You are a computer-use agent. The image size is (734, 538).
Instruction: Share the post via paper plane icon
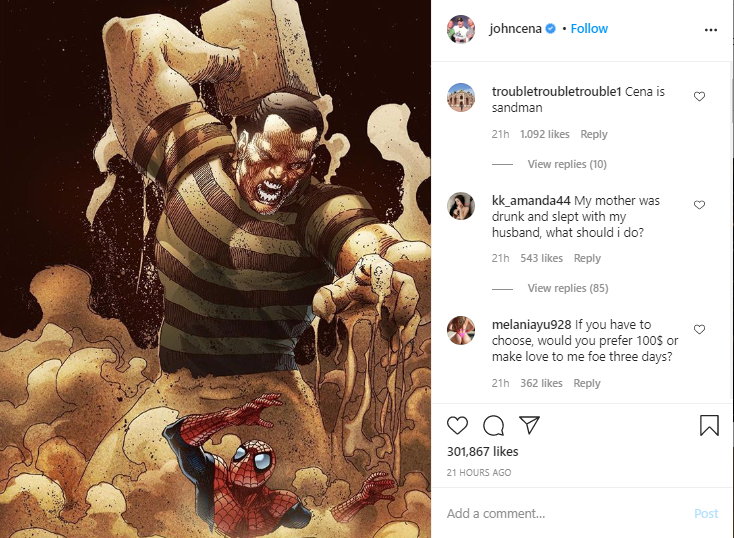(529, 425)
